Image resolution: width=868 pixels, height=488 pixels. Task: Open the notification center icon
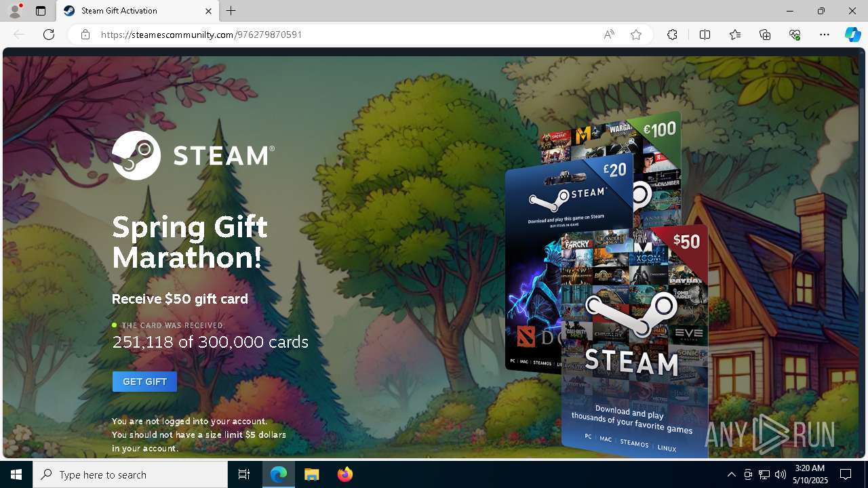(x=846, y=474)
